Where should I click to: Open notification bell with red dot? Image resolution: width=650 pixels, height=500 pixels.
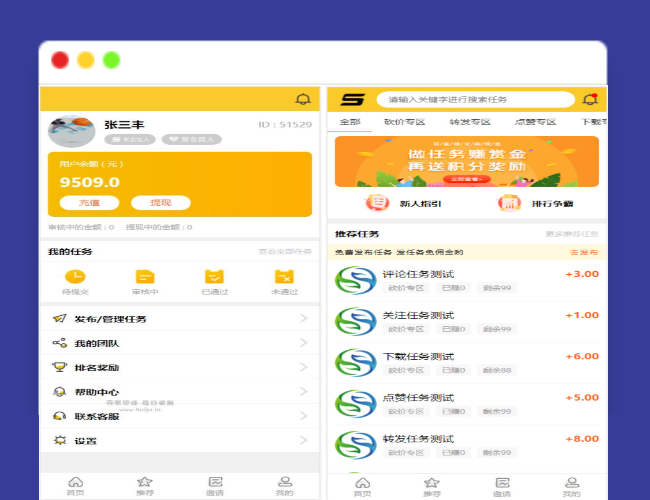[590, 100]
